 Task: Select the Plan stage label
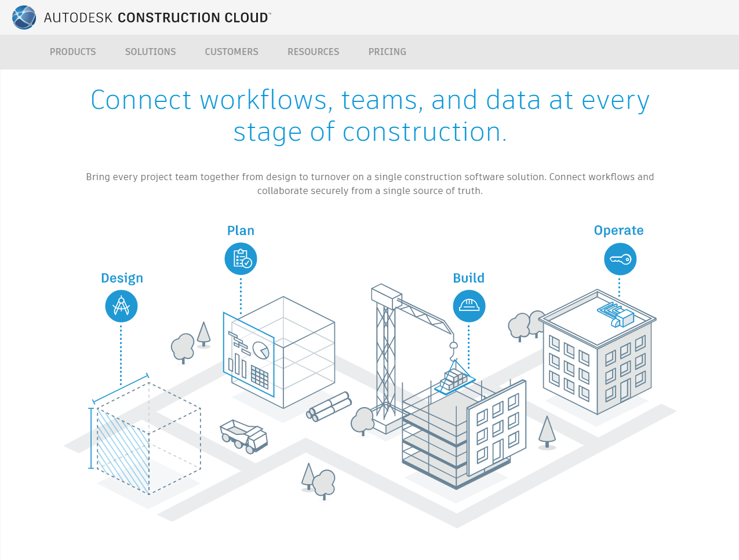pyautogui.click(x=241, y=230)
